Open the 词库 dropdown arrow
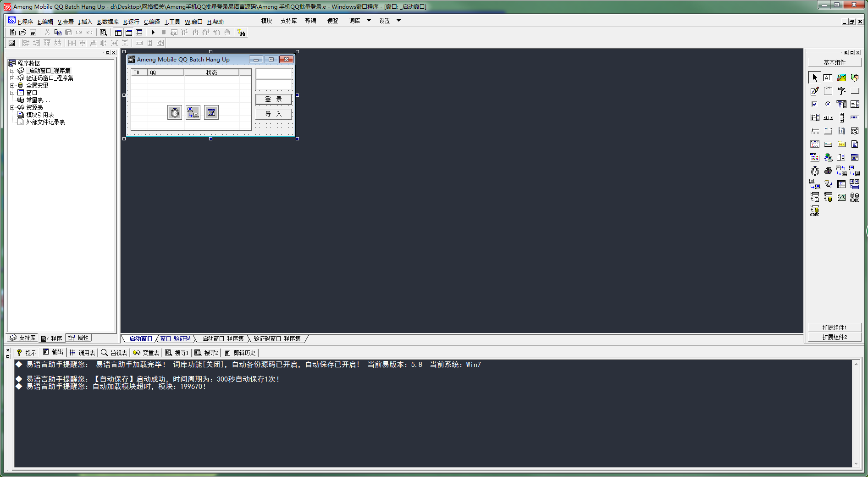The image size is (868, 477). (369, 21)
